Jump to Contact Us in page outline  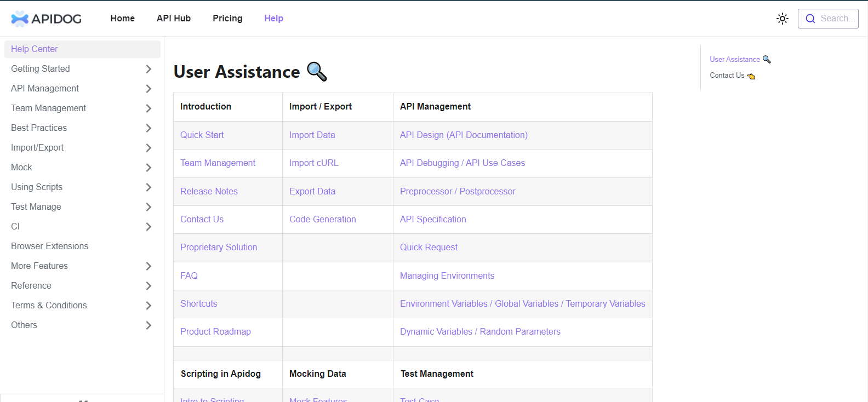(733, 76)
